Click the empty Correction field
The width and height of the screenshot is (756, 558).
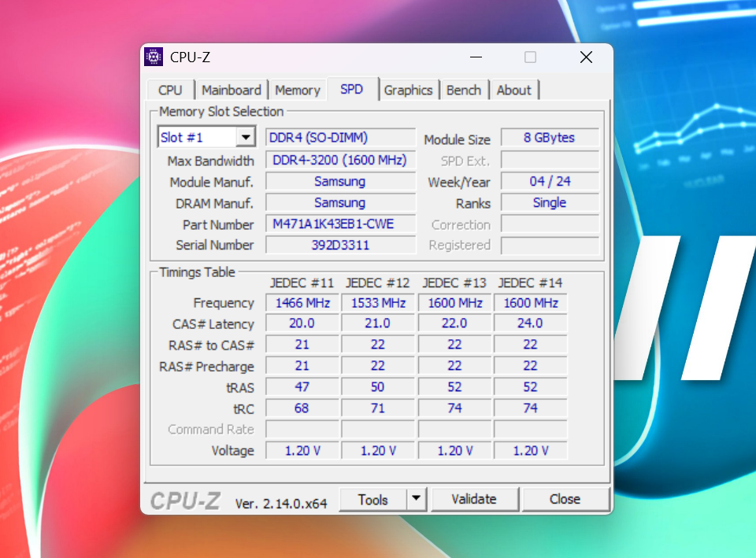point(550,224)
